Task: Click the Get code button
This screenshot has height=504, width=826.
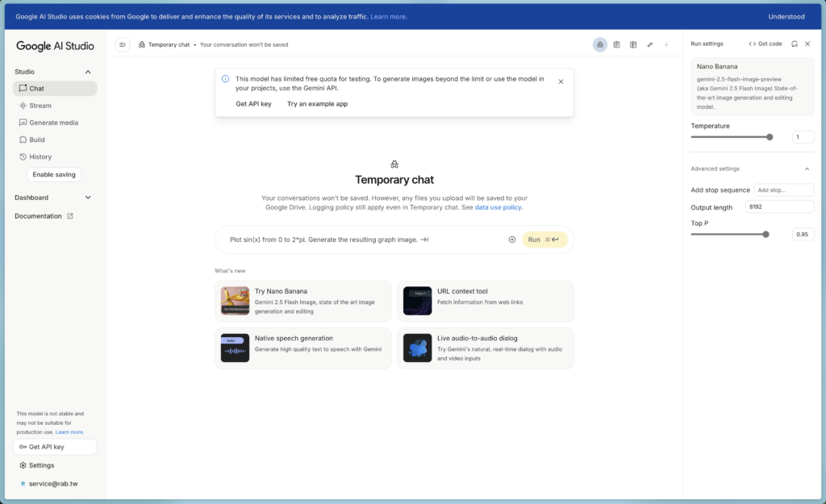Action: pyautogui.click(x=766, y=44)
